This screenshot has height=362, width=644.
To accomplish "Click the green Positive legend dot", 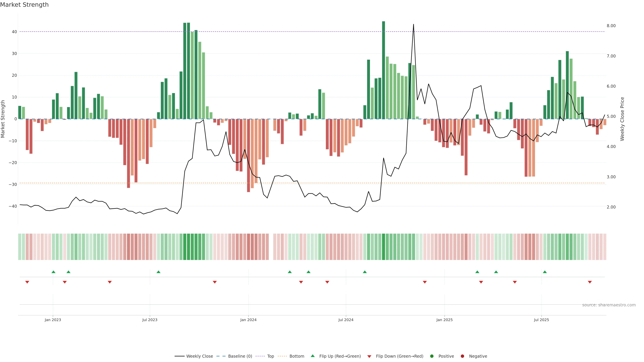I will (x=432, y=356).
